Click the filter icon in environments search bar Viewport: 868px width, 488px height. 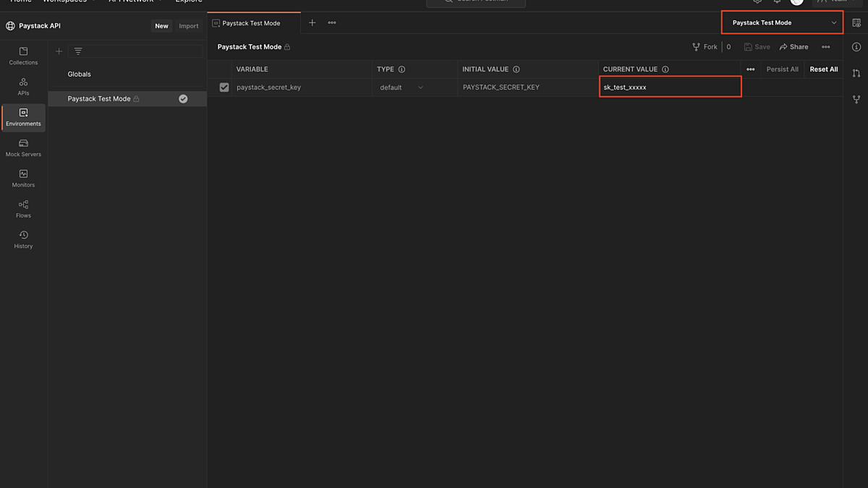78,51
